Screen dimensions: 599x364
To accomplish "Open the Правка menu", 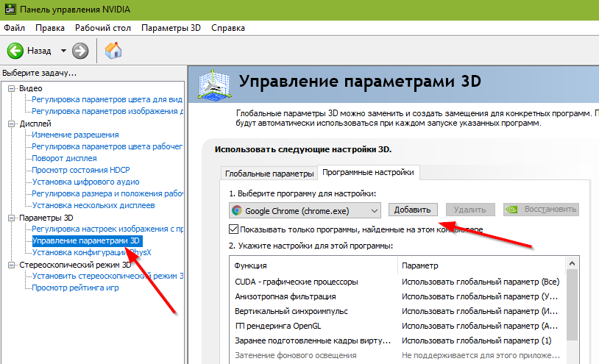I will click(x=50, y=28).
